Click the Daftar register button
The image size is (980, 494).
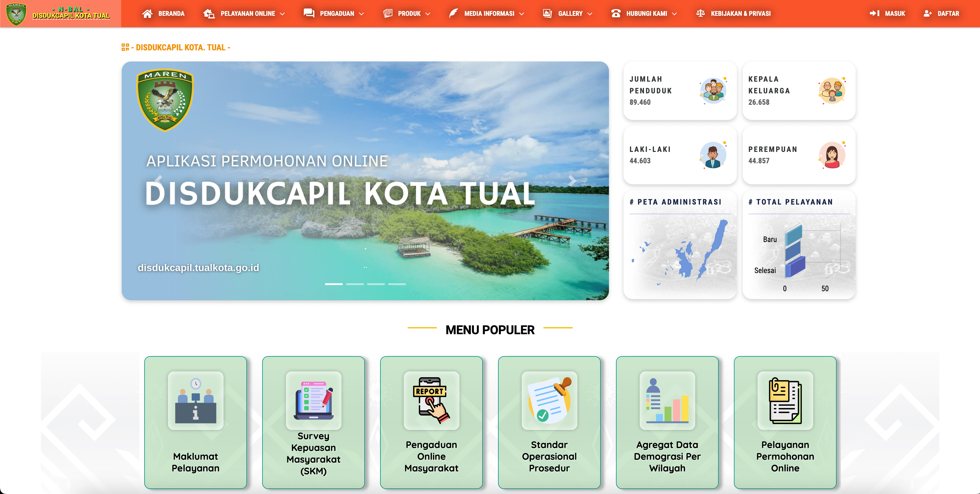click(x=942, y=14)
